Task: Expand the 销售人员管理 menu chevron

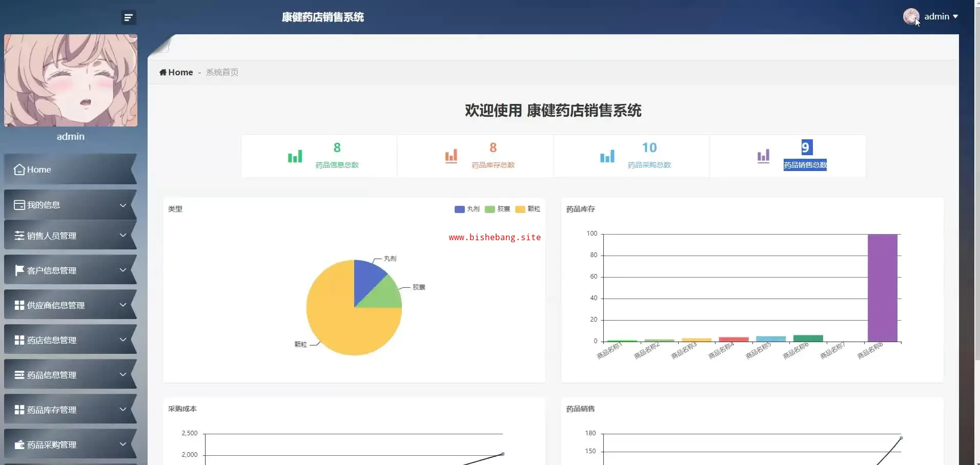Action: (123, 235)
